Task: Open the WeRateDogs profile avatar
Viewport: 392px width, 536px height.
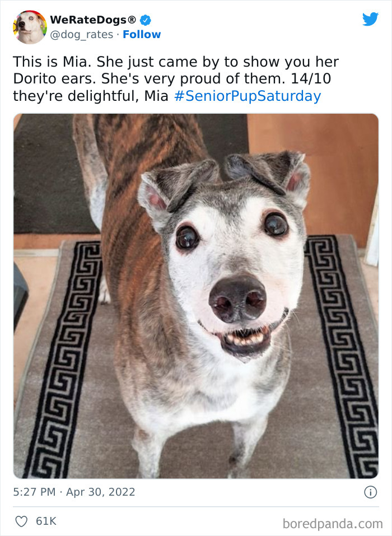Action: 30,27
